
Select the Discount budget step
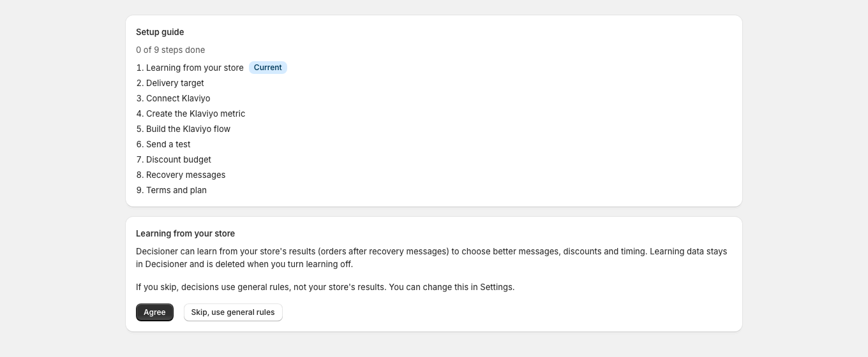[x=179, y=159]
